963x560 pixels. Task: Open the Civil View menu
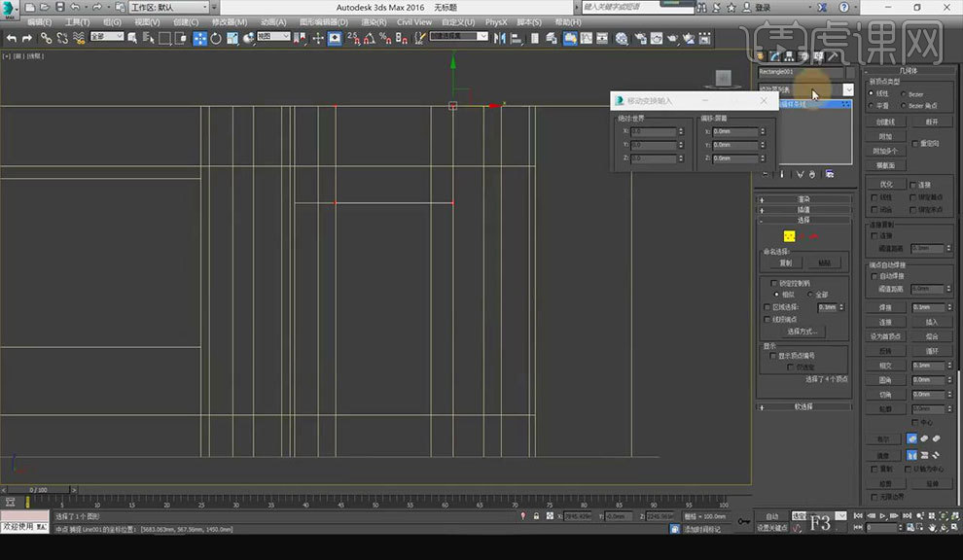pos(414,21)
